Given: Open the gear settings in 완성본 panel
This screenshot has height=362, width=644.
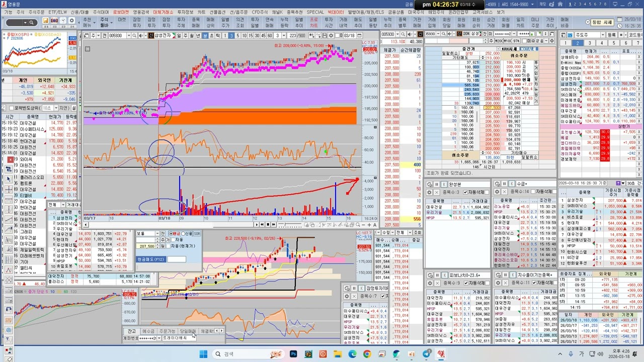Looking at the screenshot, I should 429,192.
